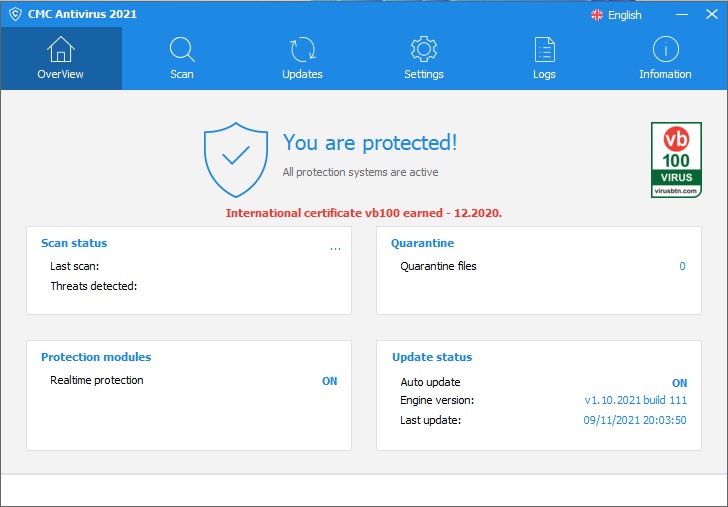Click the Logs document icon

tap(545, 49)
